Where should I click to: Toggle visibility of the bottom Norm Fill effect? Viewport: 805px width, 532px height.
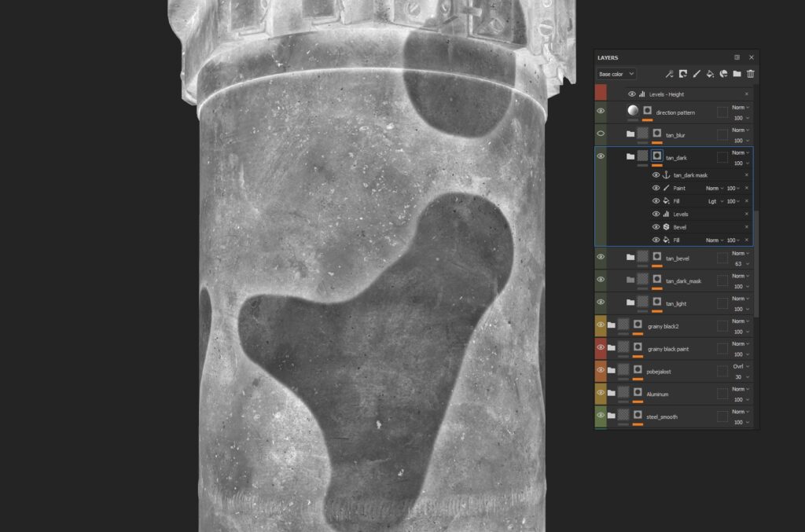(x=656, y=240)
